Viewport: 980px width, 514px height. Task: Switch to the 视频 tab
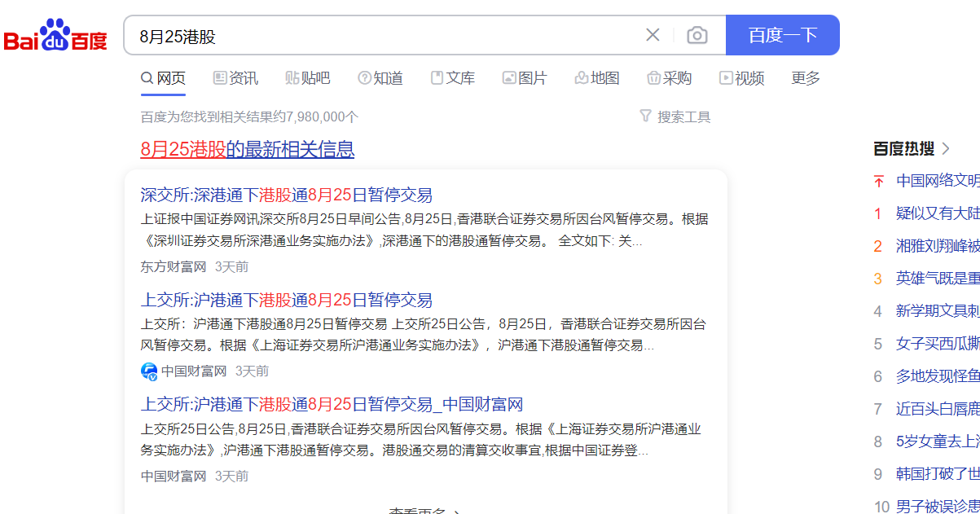click(x=741, y=78)
